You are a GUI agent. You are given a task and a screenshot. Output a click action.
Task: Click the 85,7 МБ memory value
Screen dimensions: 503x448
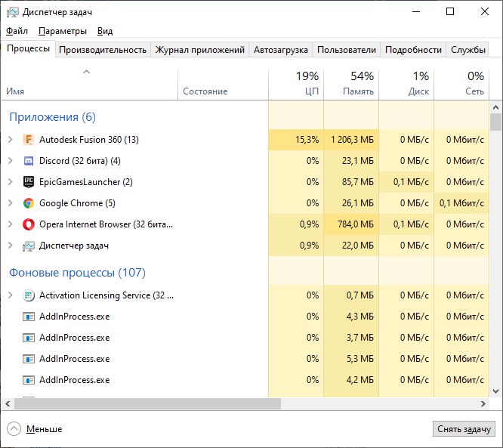358,182
